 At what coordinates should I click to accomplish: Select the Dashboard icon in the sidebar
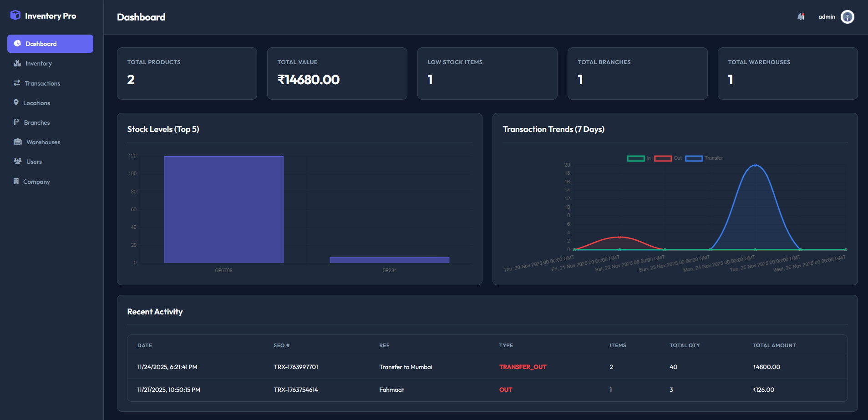(x=17, y=43)
